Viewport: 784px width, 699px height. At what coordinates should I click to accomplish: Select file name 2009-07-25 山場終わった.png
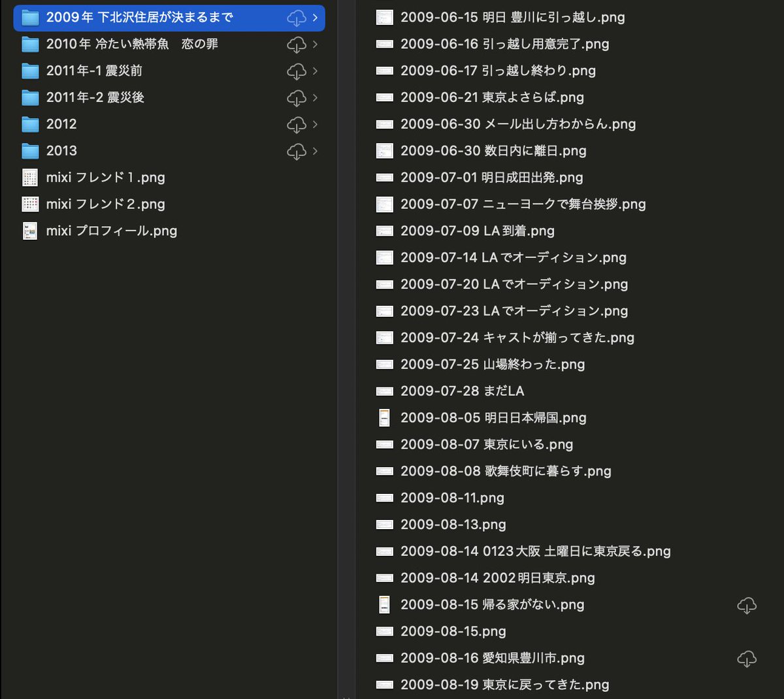coord(493,365)
